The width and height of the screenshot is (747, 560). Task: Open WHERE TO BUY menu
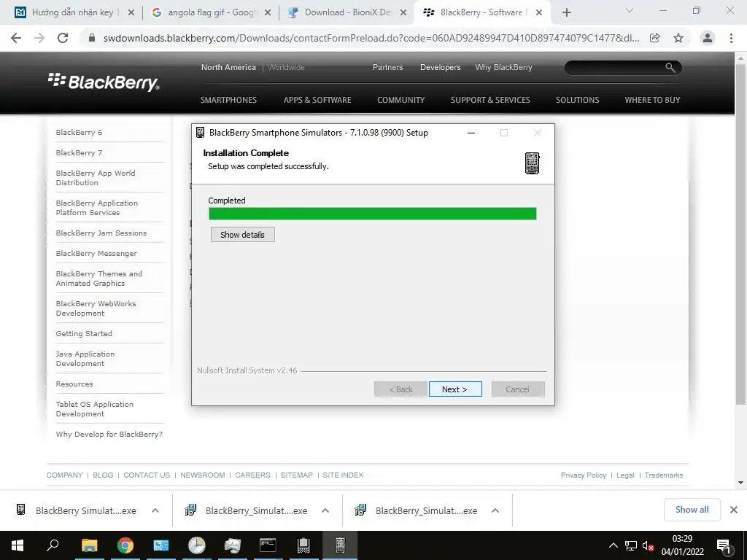tap(652, 100)
